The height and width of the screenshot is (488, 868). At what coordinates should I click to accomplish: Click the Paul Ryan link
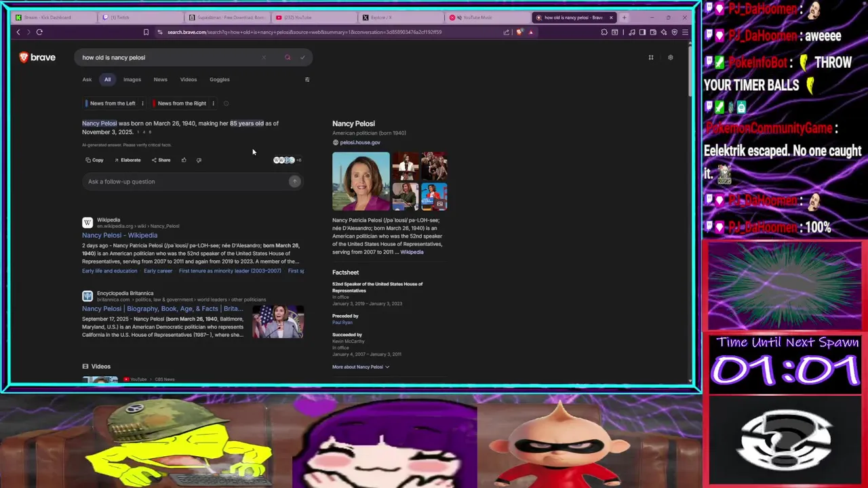pyautogui.click(x=342, y=323)
